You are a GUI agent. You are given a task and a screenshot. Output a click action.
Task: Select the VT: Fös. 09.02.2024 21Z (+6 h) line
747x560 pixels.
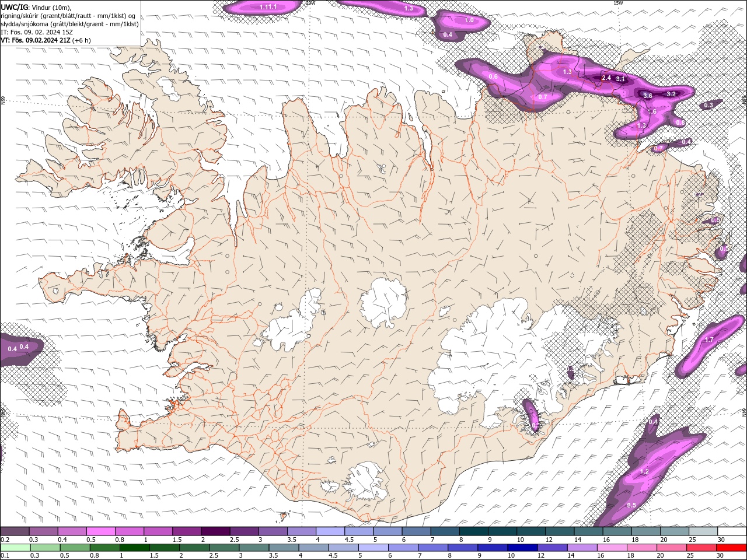[46, 40]
